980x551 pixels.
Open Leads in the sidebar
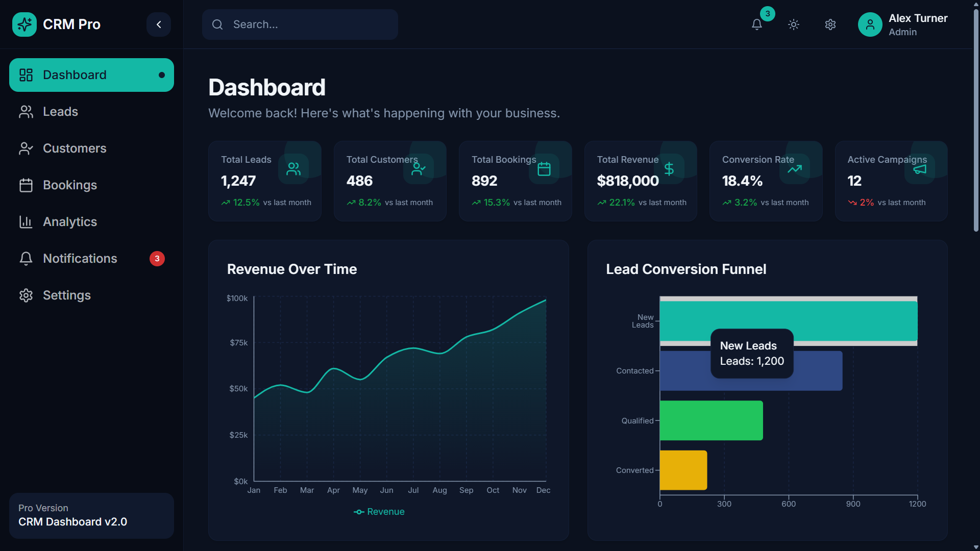tap(91, 112)
